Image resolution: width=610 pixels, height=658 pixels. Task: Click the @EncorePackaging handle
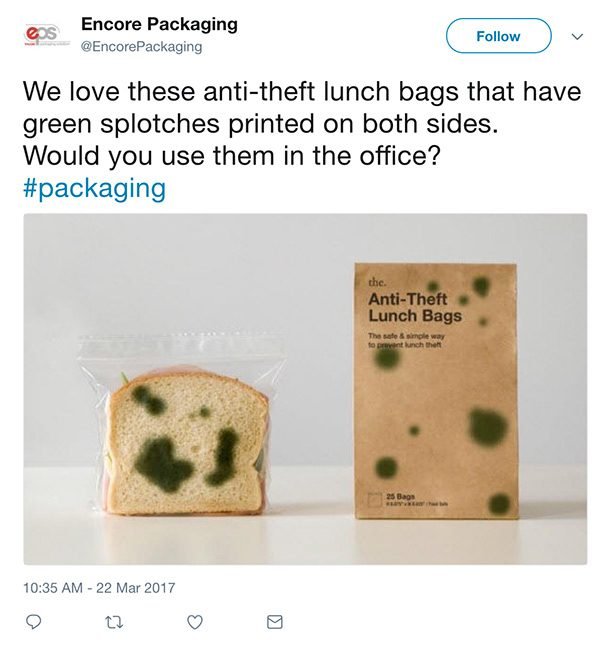[141, 46]
